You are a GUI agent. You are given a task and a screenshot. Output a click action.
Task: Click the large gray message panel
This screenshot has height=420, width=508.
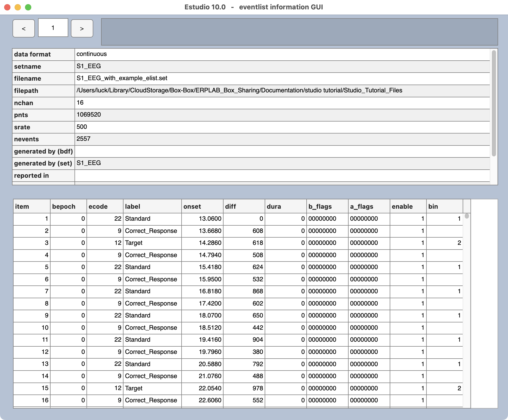click(299, 32)
